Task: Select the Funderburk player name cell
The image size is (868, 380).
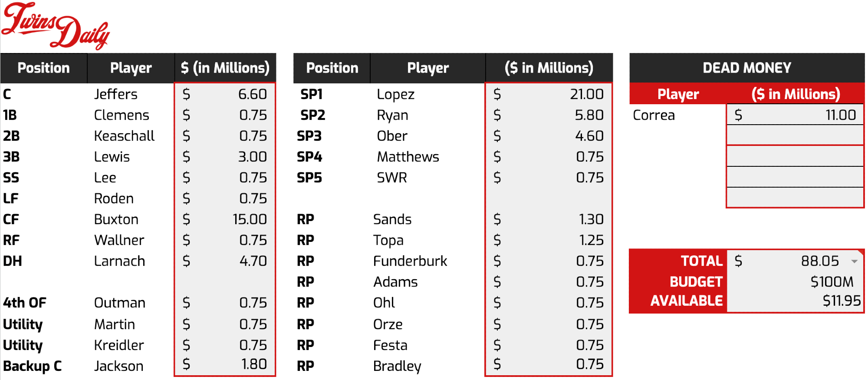Action: click(x=410, y=261)
